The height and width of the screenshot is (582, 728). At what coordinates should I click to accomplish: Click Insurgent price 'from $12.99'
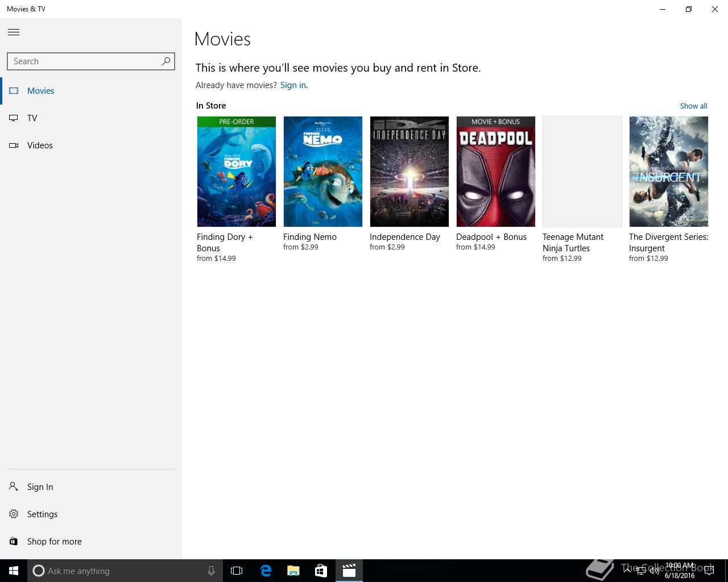pos(648,259)
